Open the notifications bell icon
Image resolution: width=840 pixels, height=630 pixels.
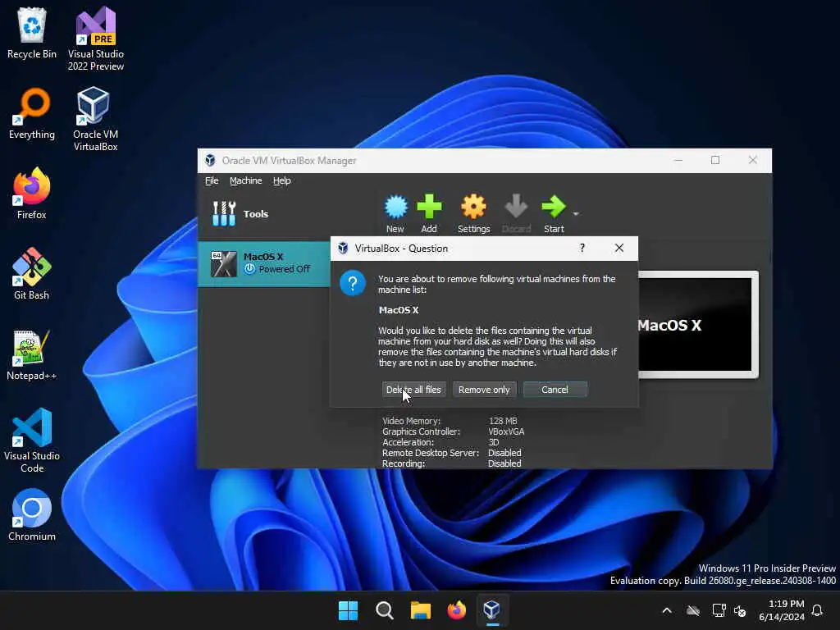pos(817,610)
